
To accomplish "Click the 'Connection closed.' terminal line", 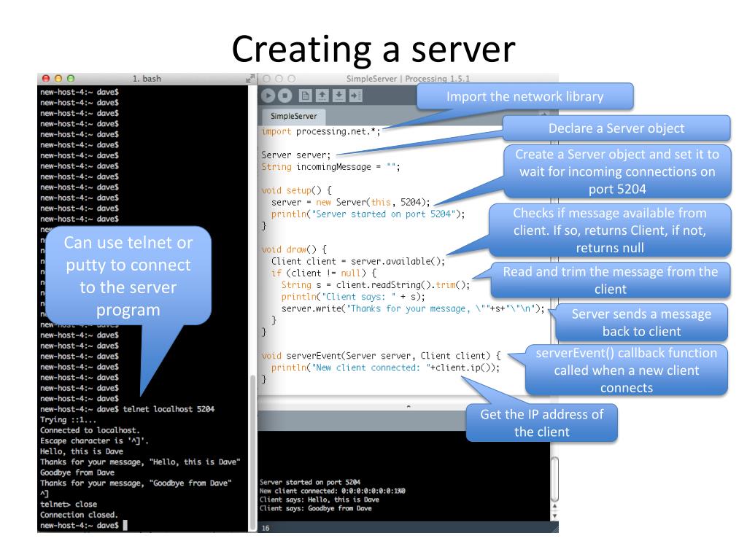I will (x=79, y=515).
